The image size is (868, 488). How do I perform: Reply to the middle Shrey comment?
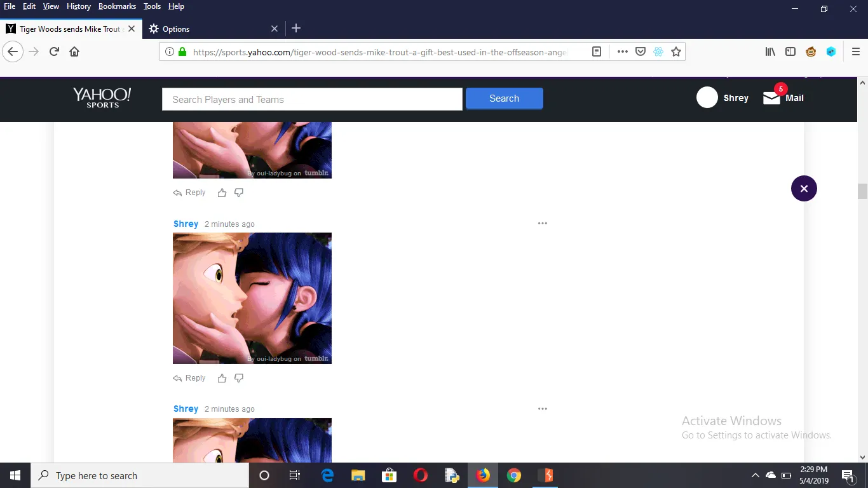(x=189, y=378)
